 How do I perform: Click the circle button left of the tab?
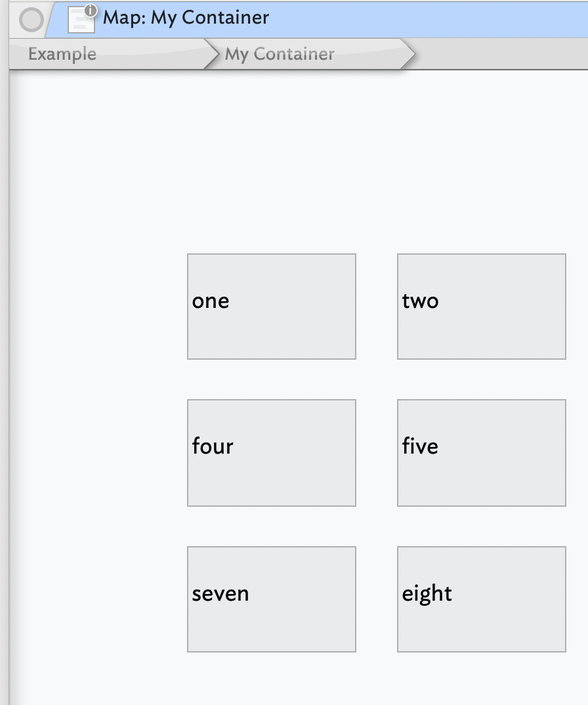31,20
